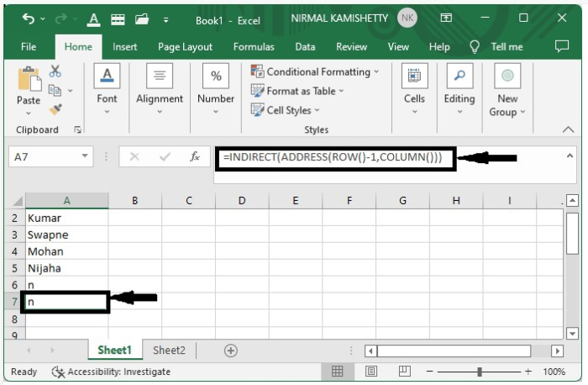Screen dimensions: 588x385
Task: Select row 5 header
Action: pos(14,268)
